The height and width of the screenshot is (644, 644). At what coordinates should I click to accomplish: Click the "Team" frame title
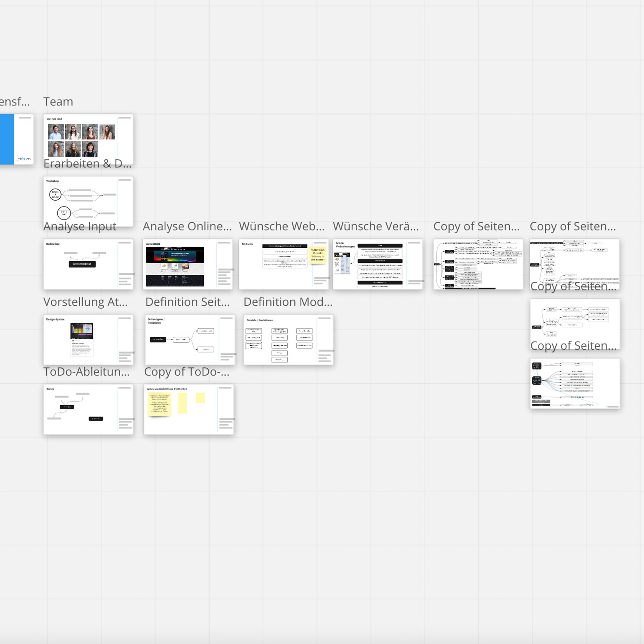click(x=58, y=101)
